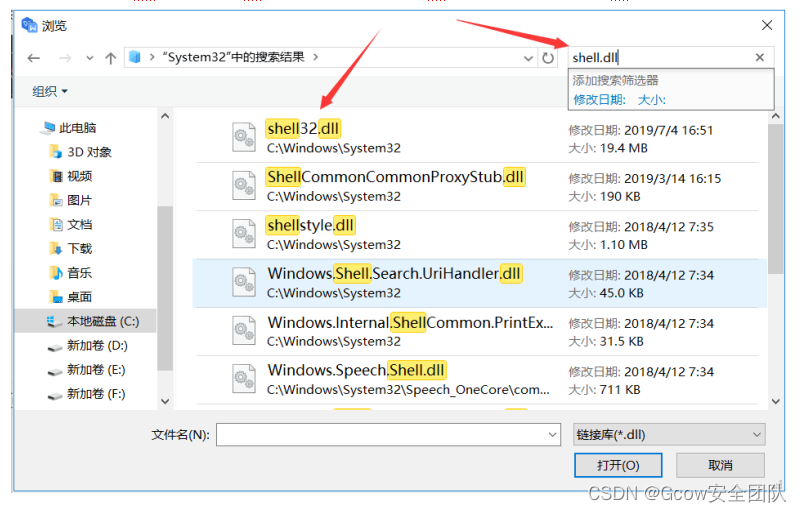Click 45.0 KB size of UriHandler.dll
802x512 pixels.
621,293
